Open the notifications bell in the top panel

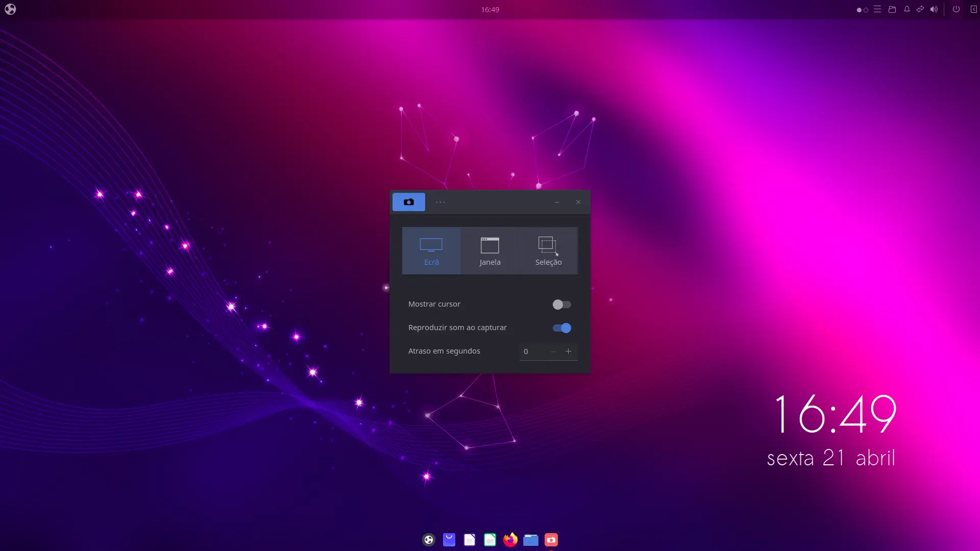pos(907,9)
